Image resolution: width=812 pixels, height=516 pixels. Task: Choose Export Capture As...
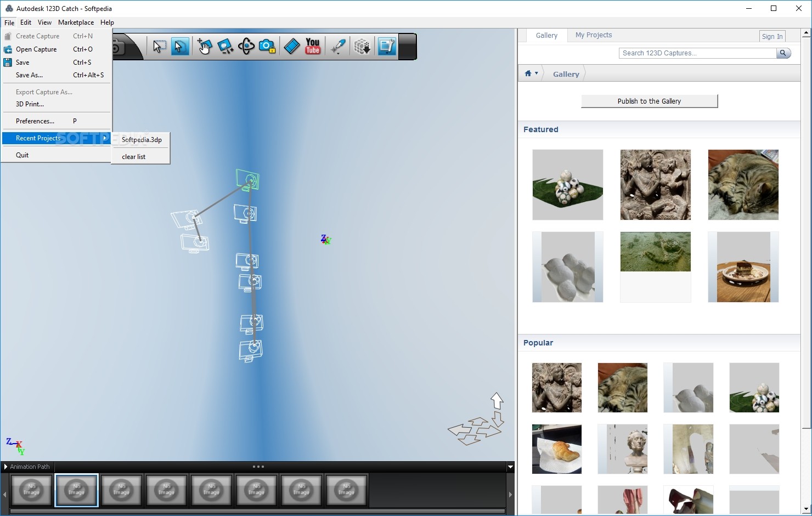[x=57, y=92]
